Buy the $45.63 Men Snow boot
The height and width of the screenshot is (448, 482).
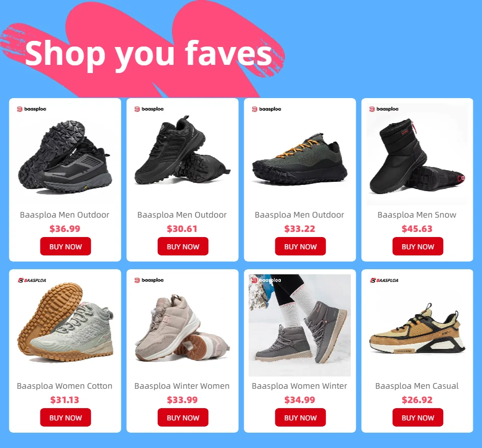coord(418,246)
